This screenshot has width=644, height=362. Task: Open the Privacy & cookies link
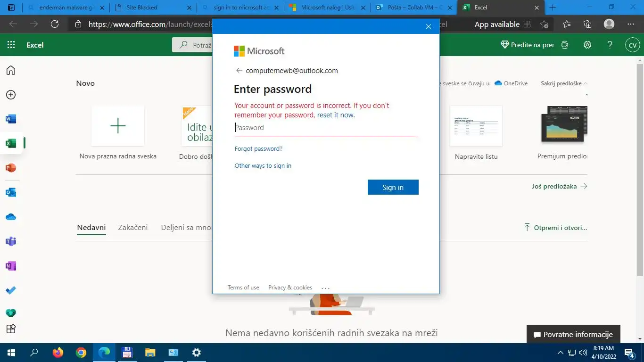pos(290,288)
